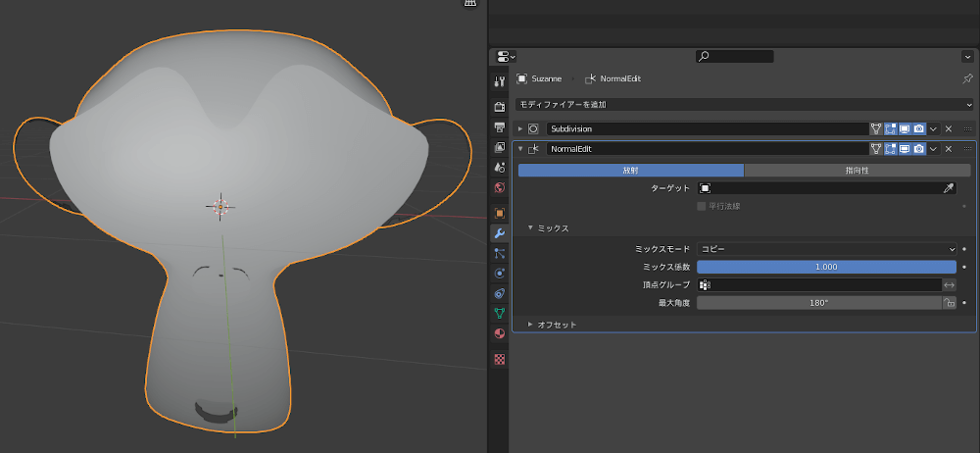Viewport: 980px width, 453px height.
Task: Select the 放射 mode tab
Action: click(x=630, y=171)
